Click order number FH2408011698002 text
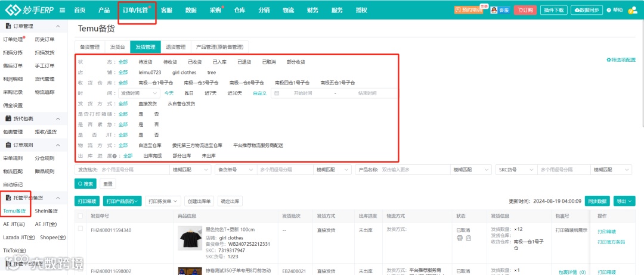Viewport: 644px width, 275px height. tap(111, 271)
